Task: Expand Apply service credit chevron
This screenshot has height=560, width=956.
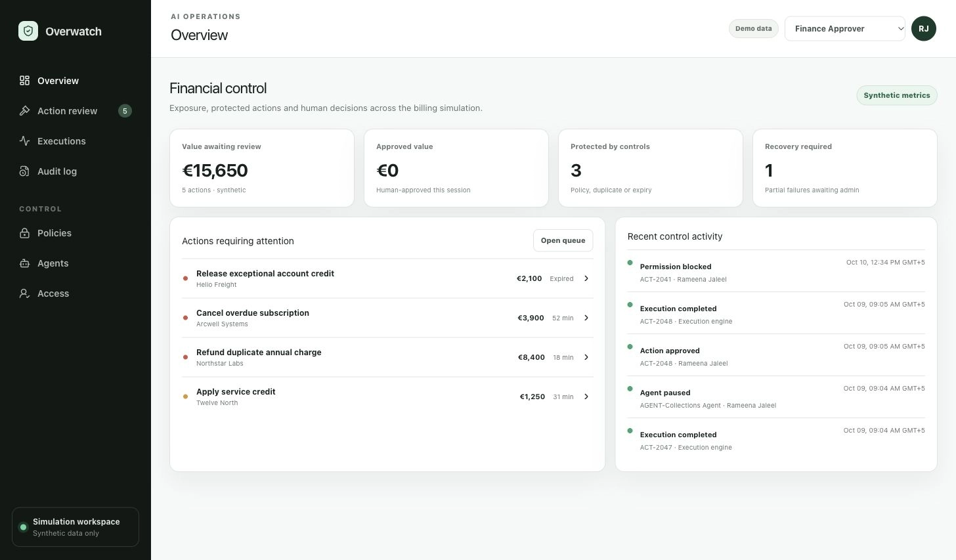Action: point(586,397)
